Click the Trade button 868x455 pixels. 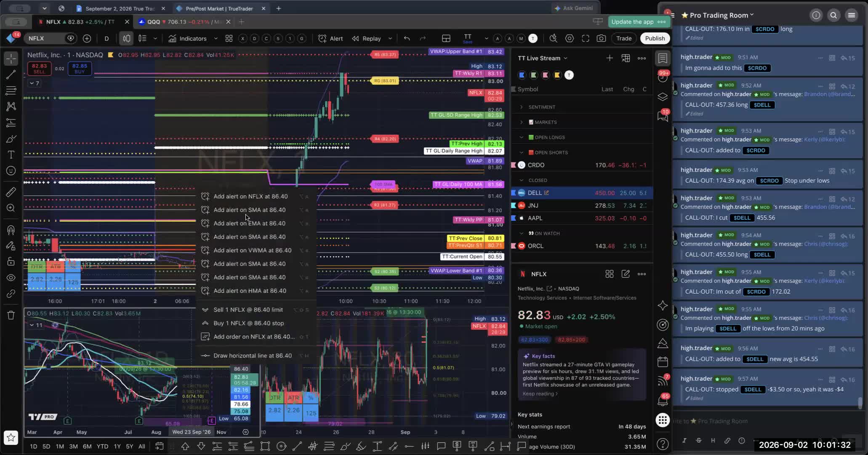(624, 38)
